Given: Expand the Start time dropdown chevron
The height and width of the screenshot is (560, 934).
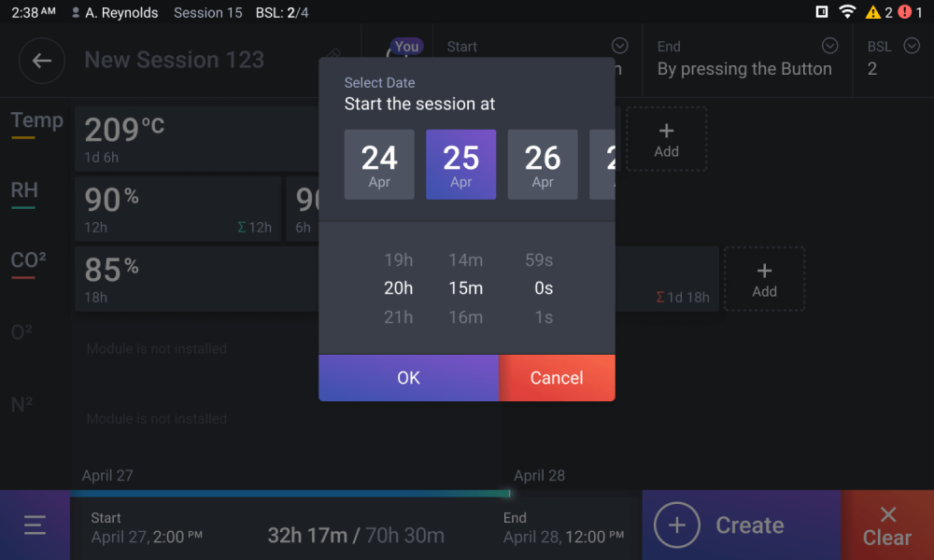Looking at the screenshot, I should click(619, 47).
